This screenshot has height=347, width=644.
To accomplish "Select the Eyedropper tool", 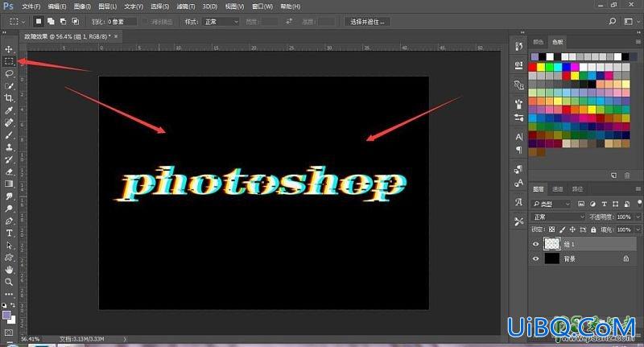I will tap(9, 110).
